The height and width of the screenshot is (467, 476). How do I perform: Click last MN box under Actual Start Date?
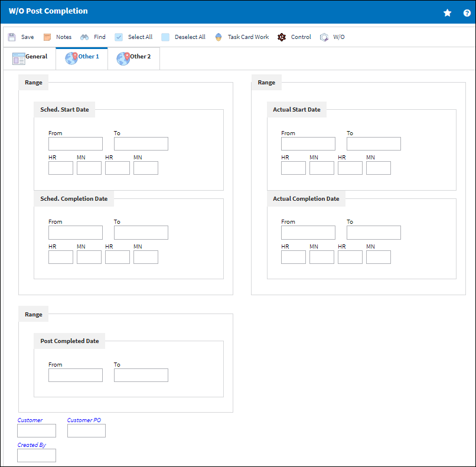[378, 168]
